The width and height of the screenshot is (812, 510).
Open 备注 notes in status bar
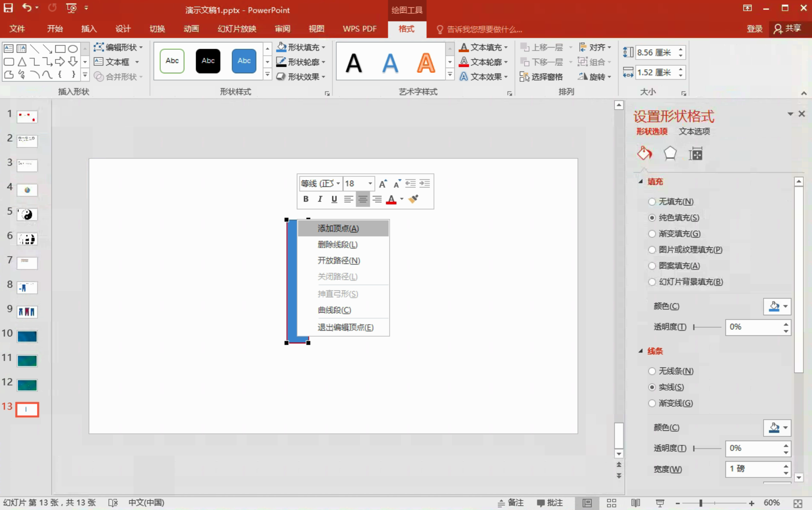(510, 503)
